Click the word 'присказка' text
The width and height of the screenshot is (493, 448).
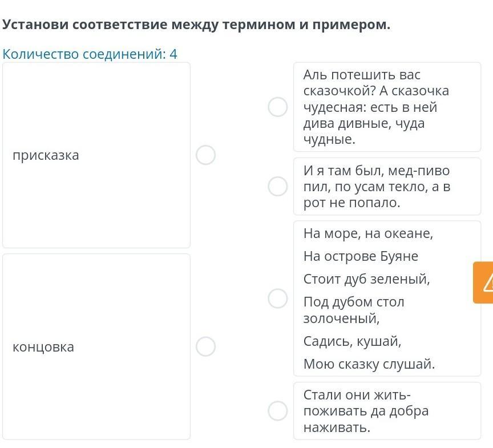(46, 155)
